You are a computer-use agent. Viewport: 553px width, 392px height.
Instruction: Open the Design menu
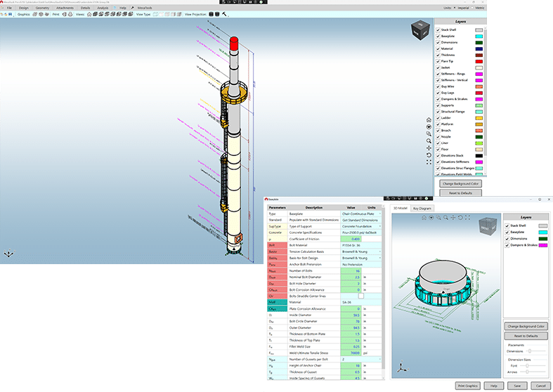click(x=24, y=8)
